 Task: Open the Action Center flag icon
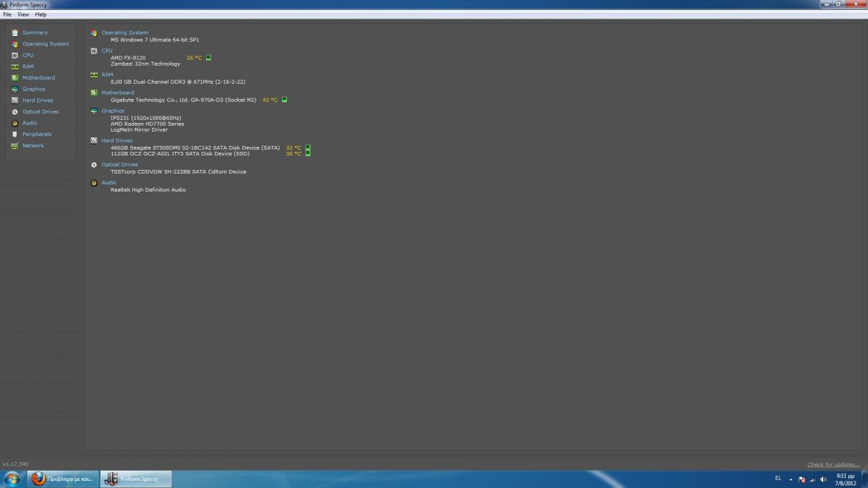802,479
